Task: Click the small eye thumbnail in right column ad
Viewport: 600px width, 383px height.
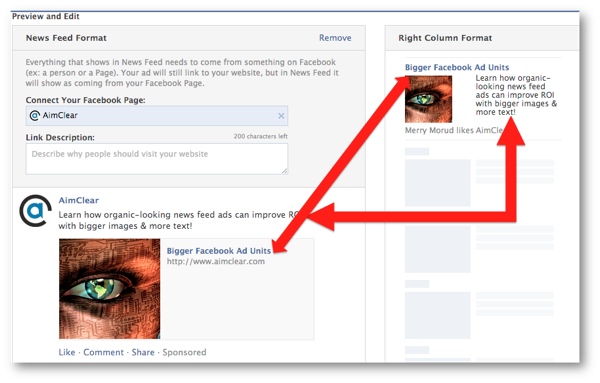Action: (x=428, y=99)
